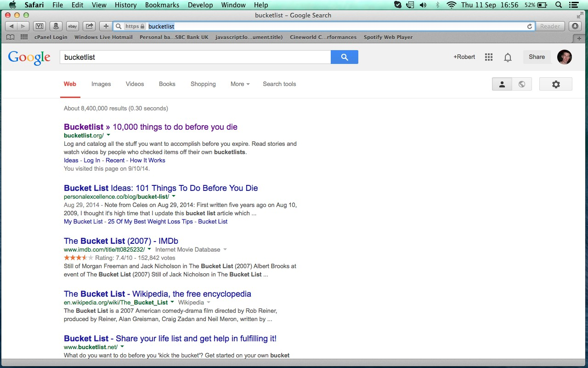
Task: Open the Top Sites grid in bookmarks bar
Action: pos(23,37)
